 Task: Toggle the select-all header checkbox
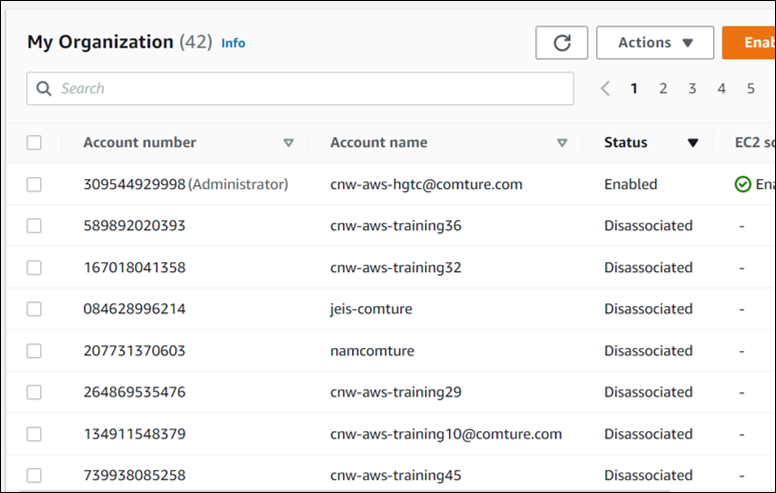coord(34,143)
